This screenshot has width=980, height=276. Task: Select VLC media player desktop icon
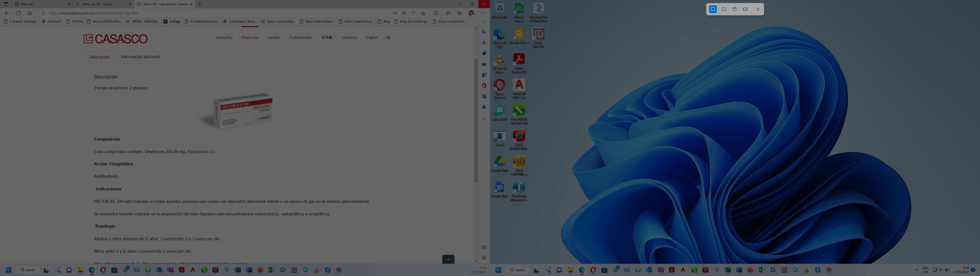coord(499,63)
